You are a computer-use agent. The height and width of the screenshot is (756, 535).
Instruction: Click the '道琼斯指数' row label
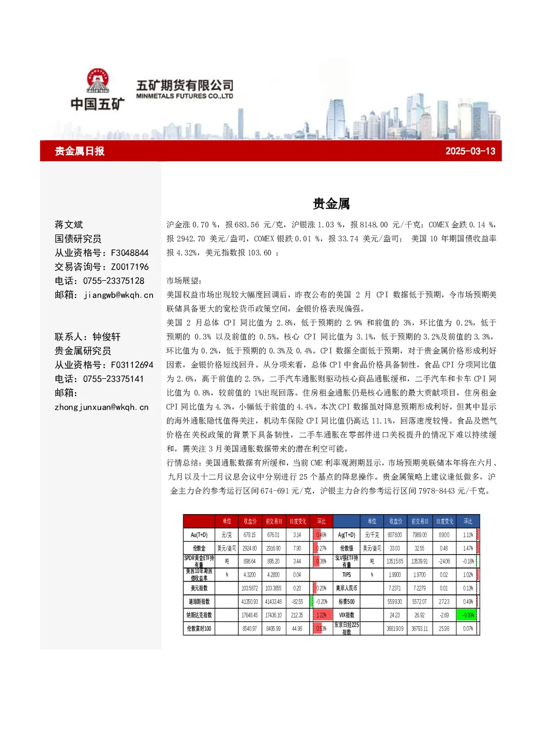(199, 601)
